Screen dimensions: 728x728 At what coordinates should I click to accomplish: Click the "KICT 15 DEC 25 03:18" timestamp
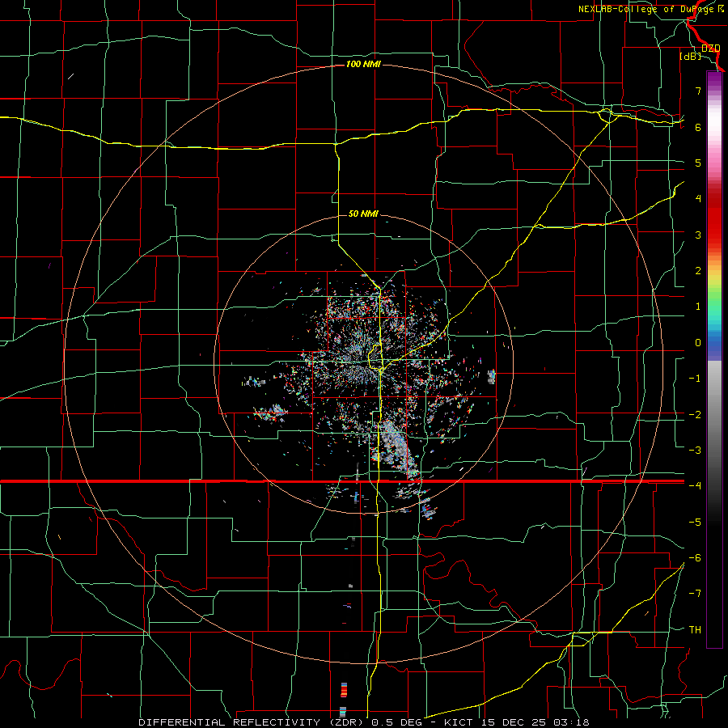coord(517,722)
